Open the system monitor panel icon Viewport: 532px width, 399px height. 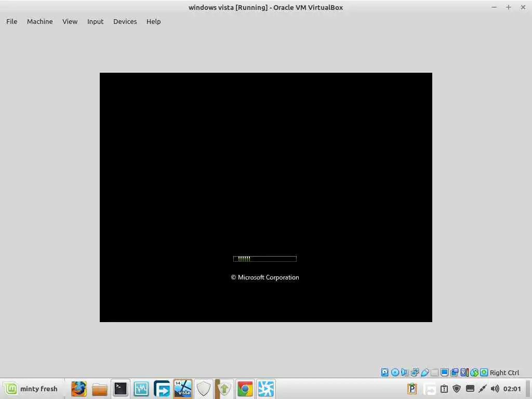pyautogui.click(x=141, y=389)
